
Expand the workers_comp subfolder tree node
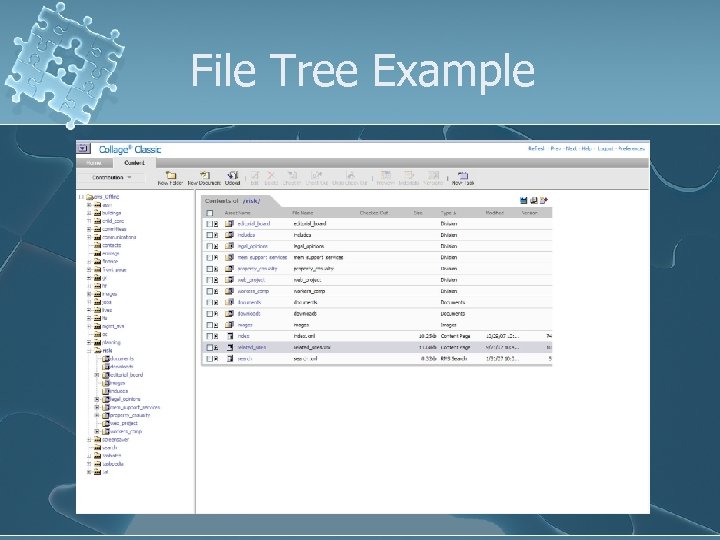97,432
